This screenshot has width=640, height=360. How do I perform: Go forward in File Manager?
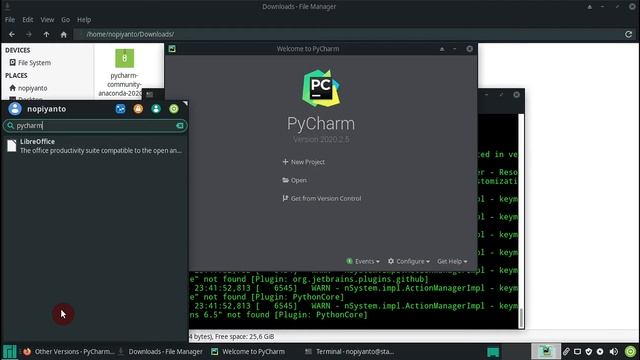[29, 35]
